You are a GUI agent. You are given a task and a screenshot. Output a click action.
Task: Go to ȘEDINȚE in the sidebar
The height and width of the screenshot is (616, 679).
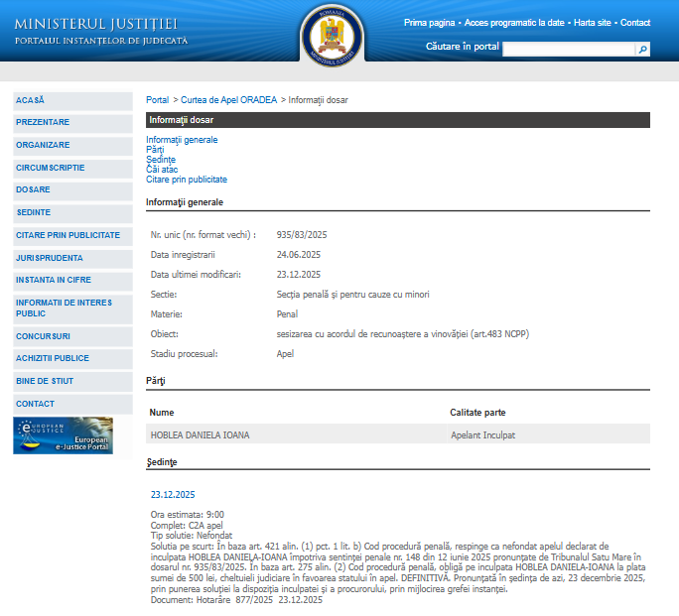click(x=33, y=212)
